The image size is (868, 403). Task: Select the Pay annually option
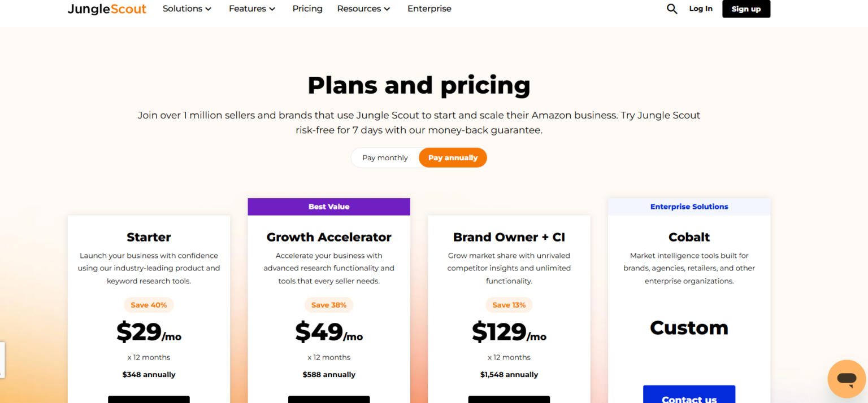453,158
